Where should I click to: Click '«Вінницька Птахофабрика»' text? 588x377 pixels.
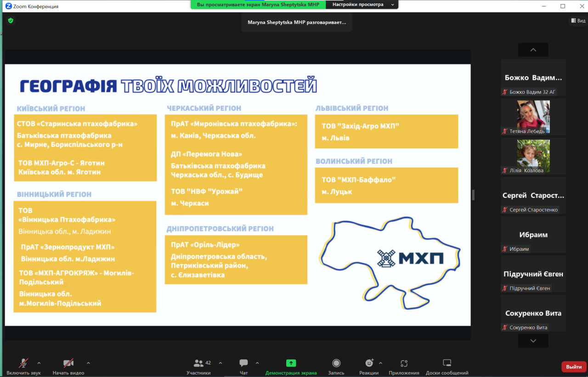(67, 219)
